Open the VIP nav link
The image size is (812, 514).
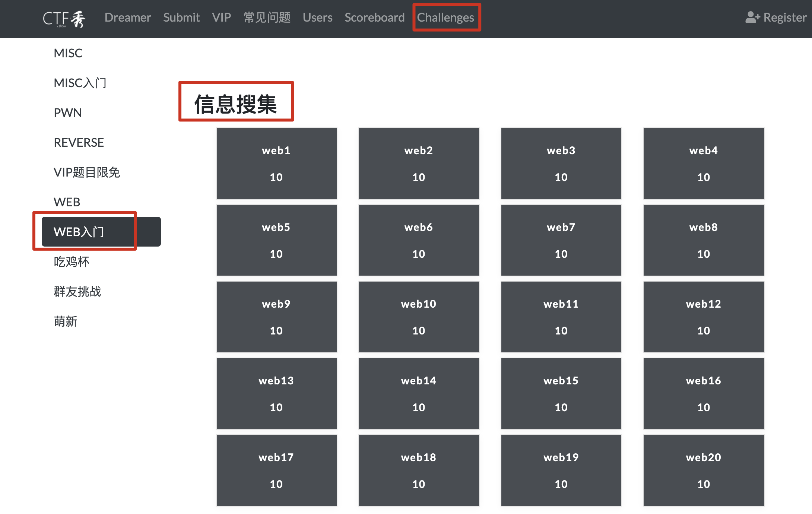[221, 18]
